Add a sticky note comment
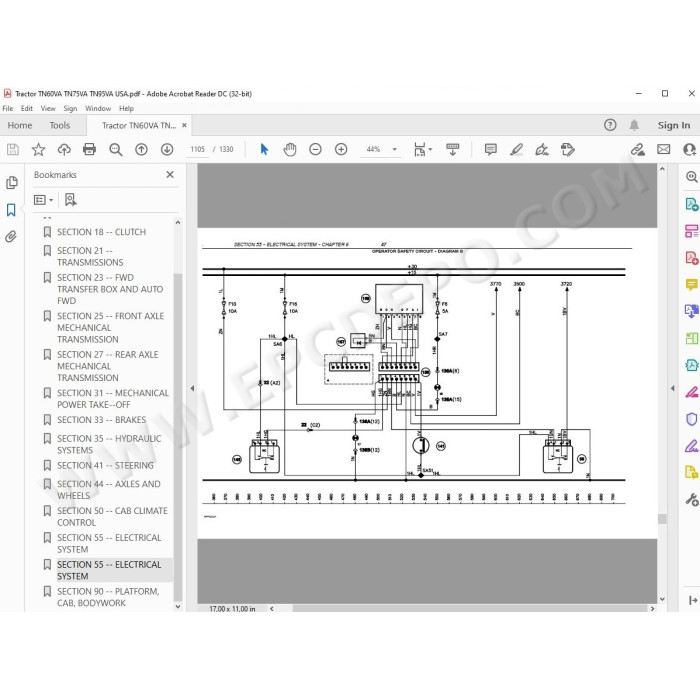Image resolution: width=700 pixels, height=700 pixels. (x=491, y=149)
